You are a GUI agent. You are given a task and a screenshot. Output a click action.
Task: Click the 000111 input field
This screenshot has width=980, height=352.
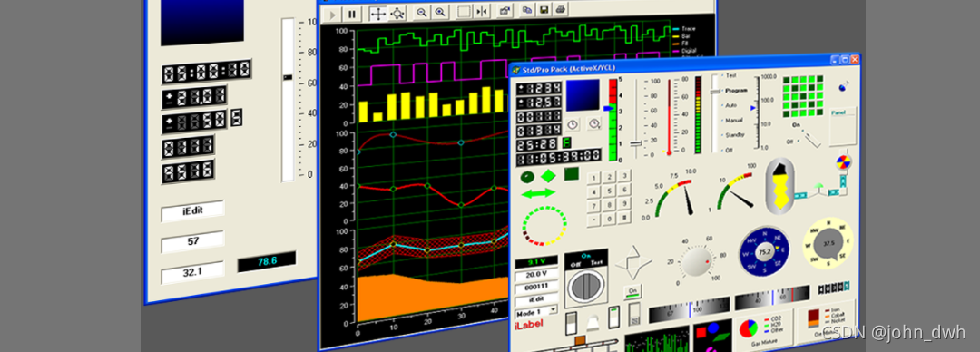click(x=535, y=288)
